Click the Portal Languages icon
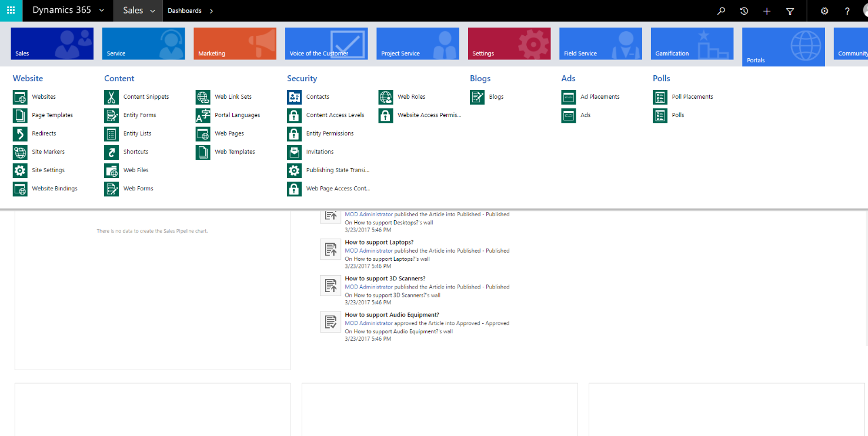 [203, 115]
